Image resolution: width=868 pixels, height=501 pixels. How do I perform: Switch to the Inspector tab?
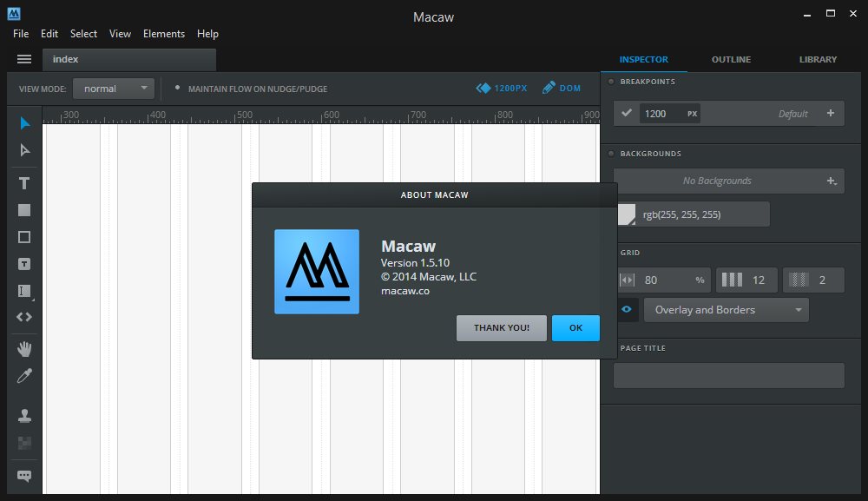[x=644, y=59]
